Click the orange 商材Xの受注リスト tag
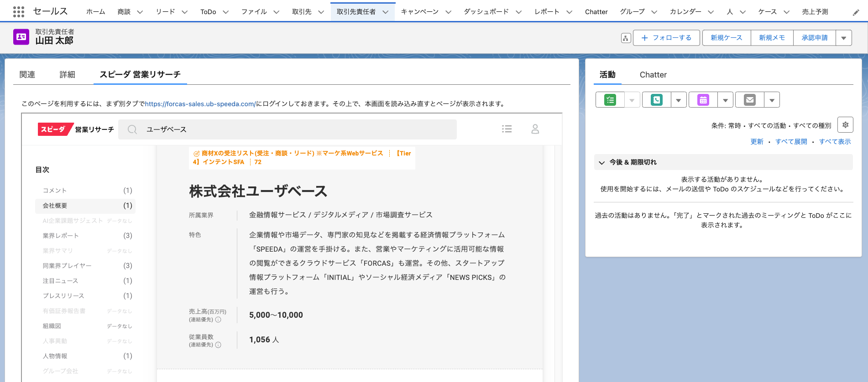Image resolution: width=868 pixels, height=382 pixels. click(x=302, y=158)
